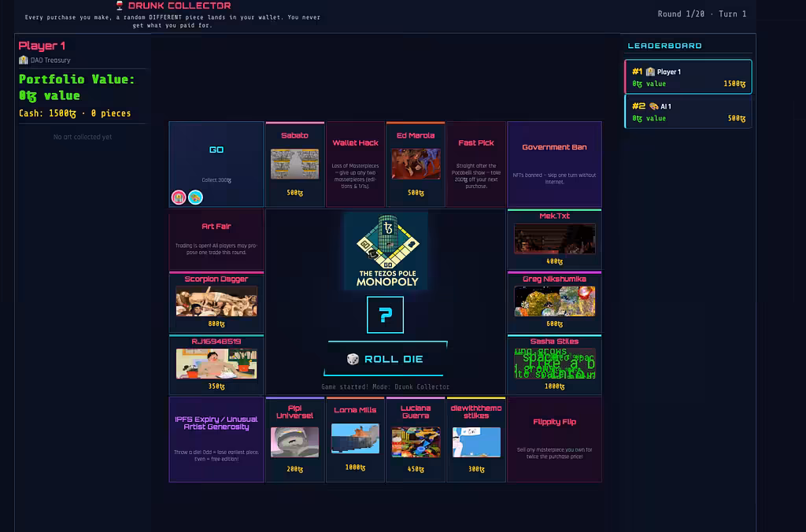Click the Player 1 leaderboard row
This screenshot has height=532, width=806.
[x=688, y=77]
